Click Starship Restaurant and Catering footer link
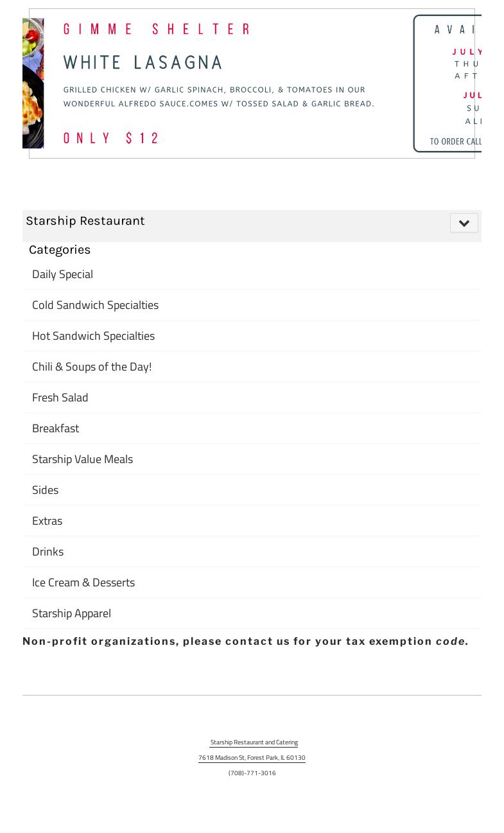 254,742
